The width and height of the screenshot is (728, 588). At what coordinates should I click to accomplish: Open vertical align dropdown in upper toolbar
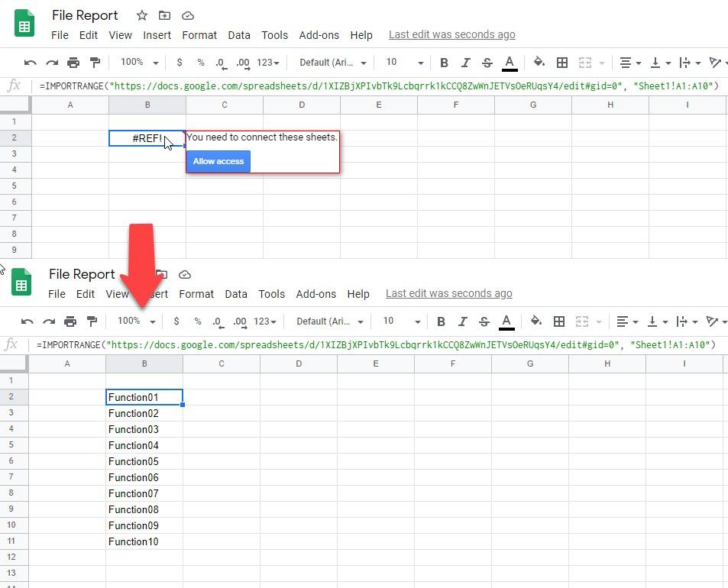pos(661,63)
